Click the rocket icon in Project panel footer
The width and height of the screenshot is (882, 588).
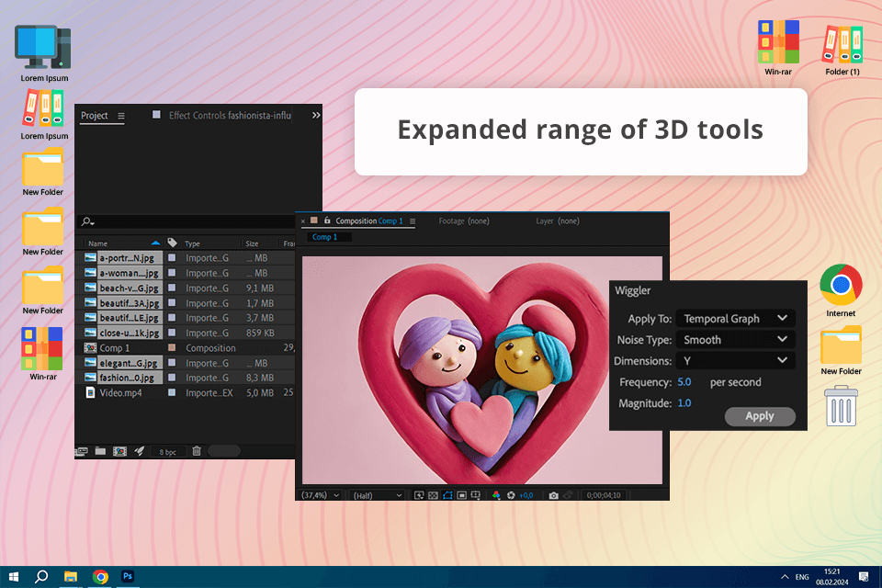(x=140, y=451)
